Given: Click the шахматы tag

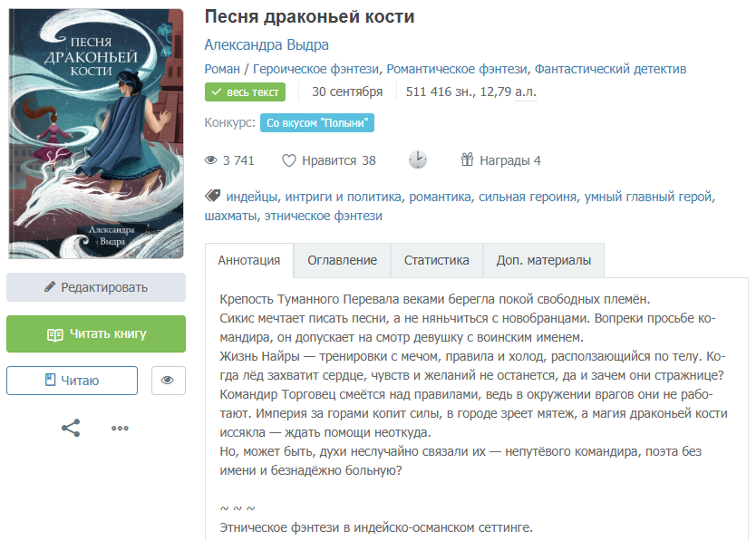Looking at the screenshot, I should (230, 216).
